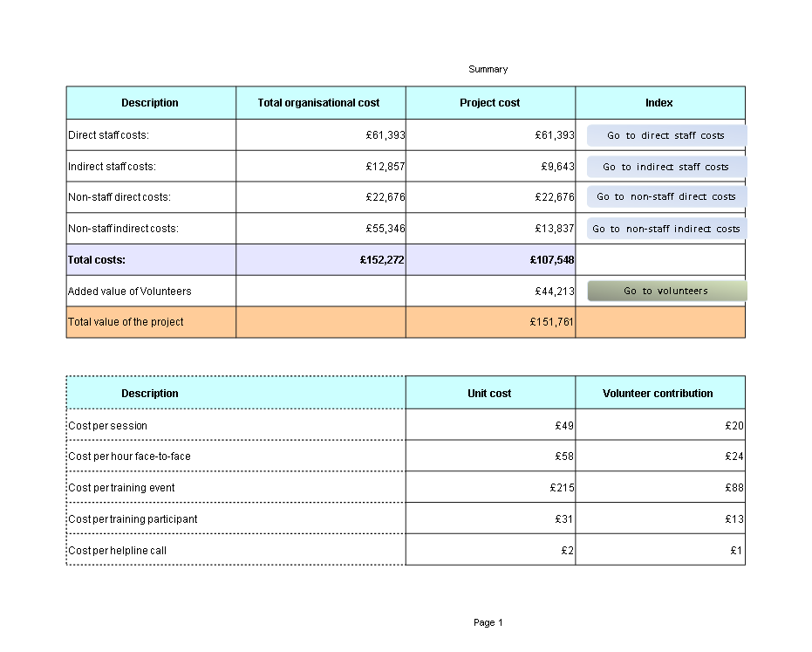
Task: Select 'Cost per hour face-to-face' label
Action: pyautogui.click(x=236, y=456)
